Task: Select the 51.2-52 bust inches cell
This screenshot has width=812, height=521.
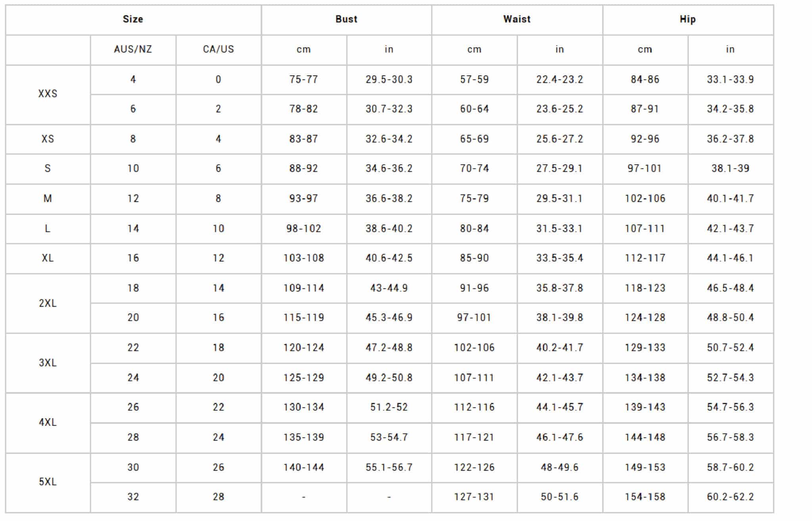Action: [389, 407]
